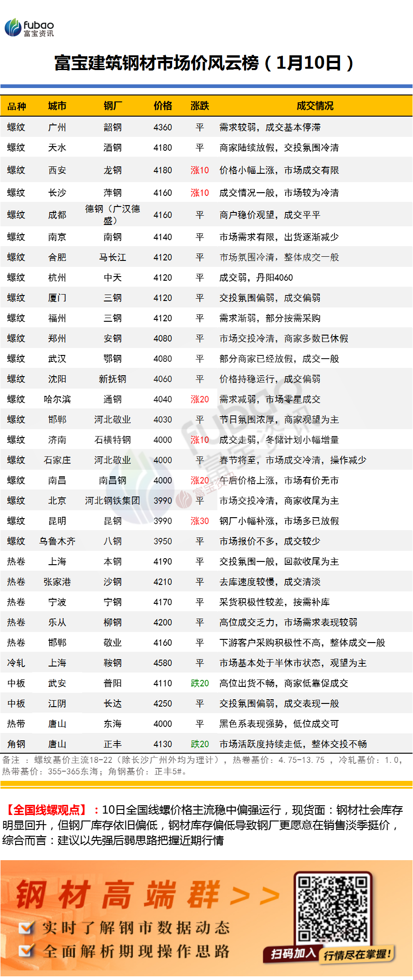Click the 新抚钢 mill cell

(x=113, y=379)
